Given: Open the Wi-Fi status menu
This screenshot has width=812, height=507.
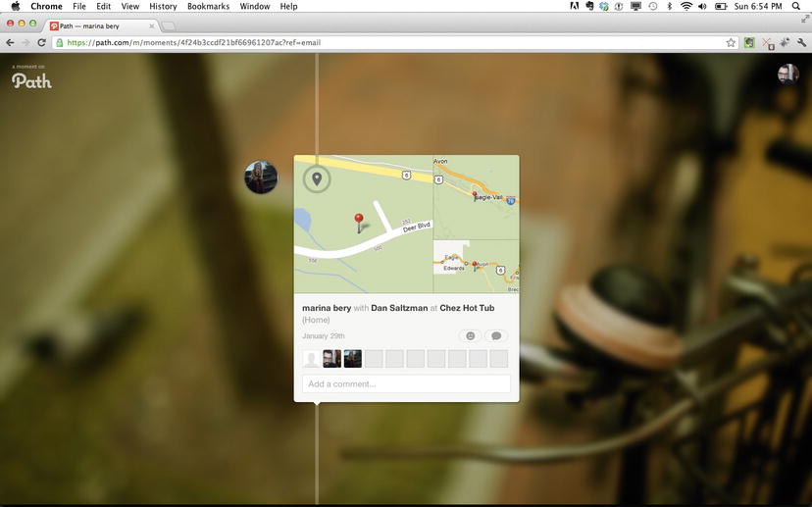Looking at the screenshot, I should (686, 6).
